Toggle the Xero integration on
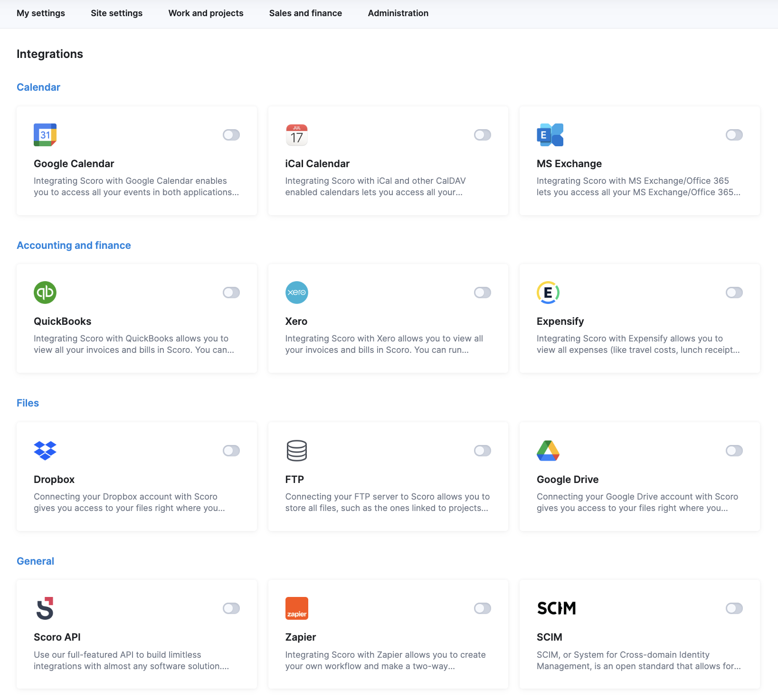778x700 pixels. pyautogui.click(x=483, y=293)
